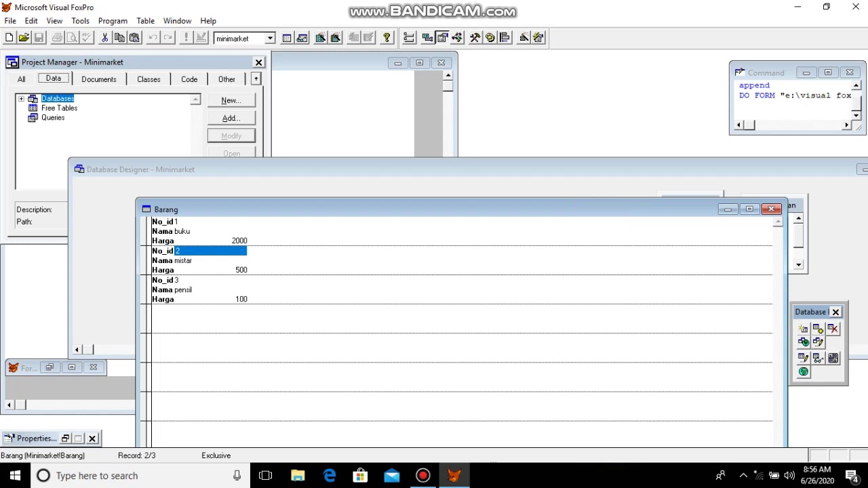The height and width of the screenshot is (488, 868).
Task: Click Connections globe icon in Database toolbar
Action: click(804, 371)
